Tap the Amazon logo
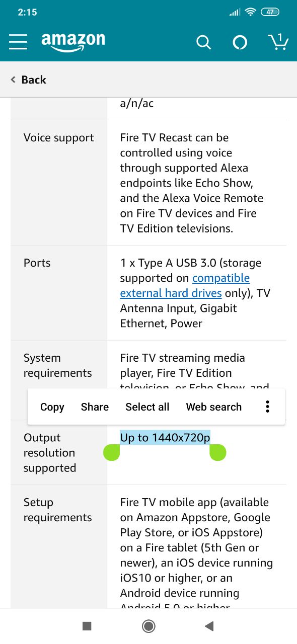 73,42
